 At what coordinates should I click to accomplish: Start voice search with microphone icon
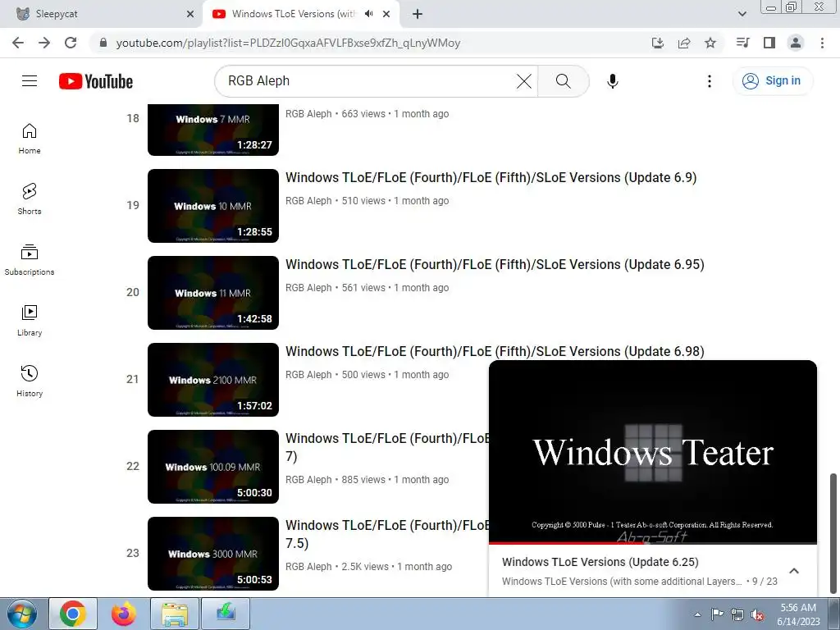pos(612,81)
